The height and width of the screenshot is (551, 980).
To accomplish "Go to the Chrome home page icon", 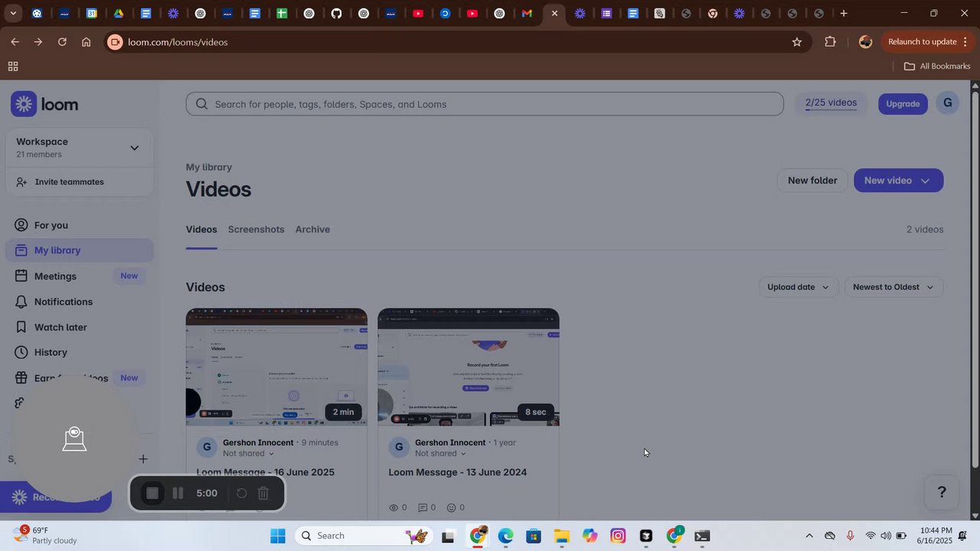I will [87, 42].
